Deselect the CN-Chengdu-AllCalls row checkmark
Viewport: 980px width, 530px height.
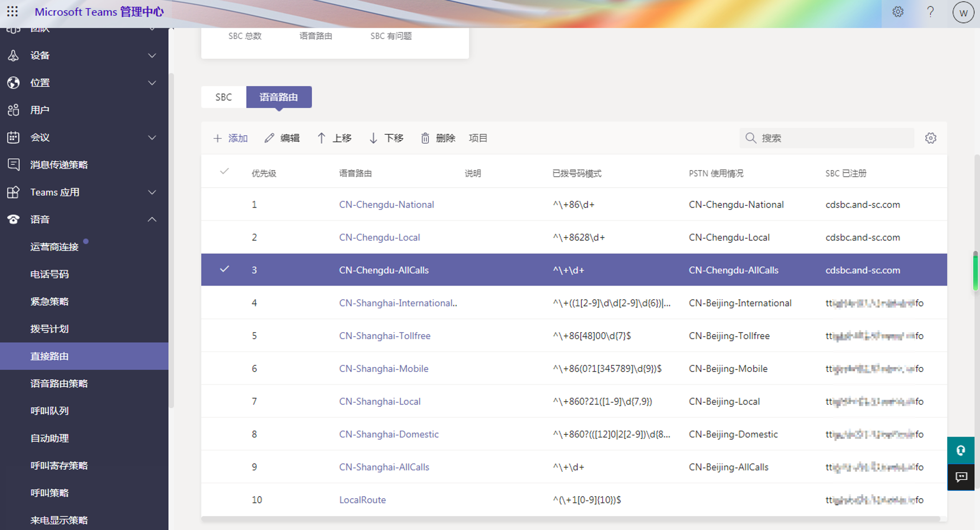click(x=225, y=269)
